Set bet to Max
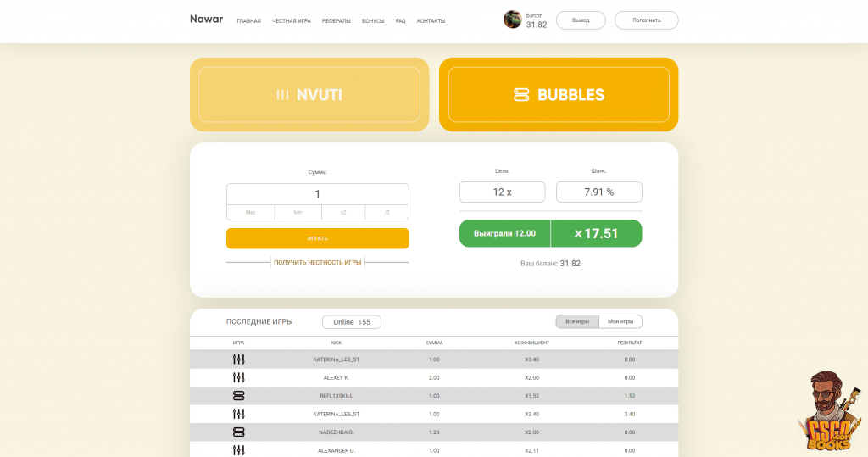Viewport: 868px width, 457px height. click(x=250, y=212)
